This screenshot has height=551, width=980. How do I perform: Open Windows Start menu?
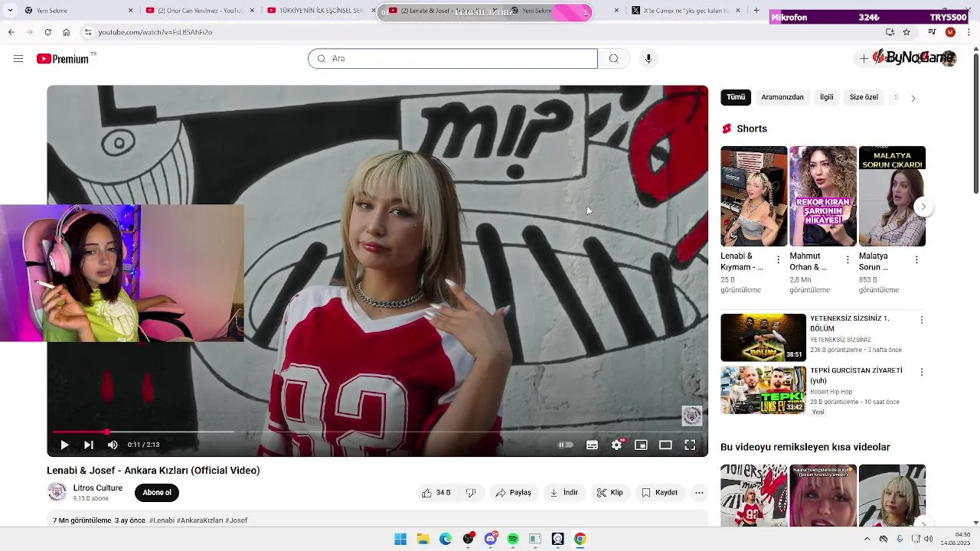click(x=400, y=540)
